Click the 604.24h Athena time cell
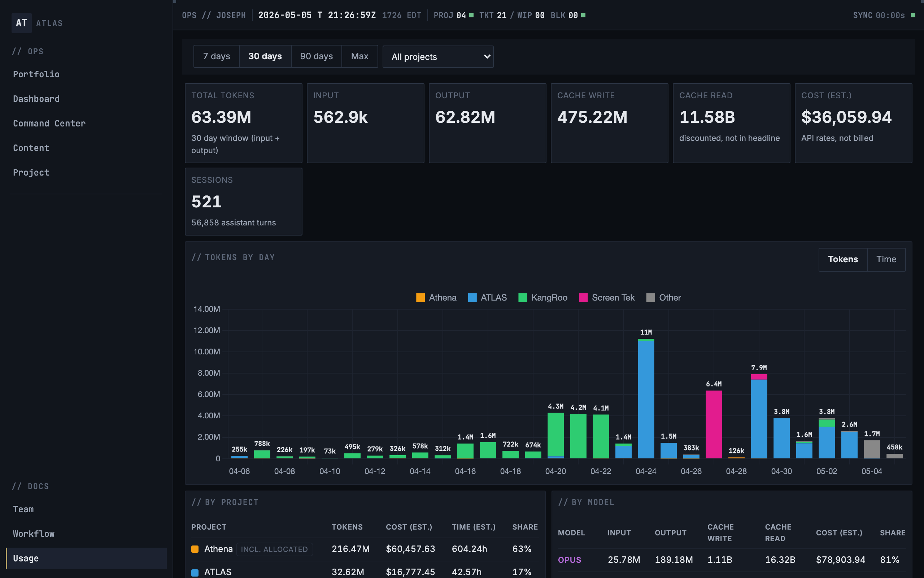This screenshot has width=924, height=578. 469,549
